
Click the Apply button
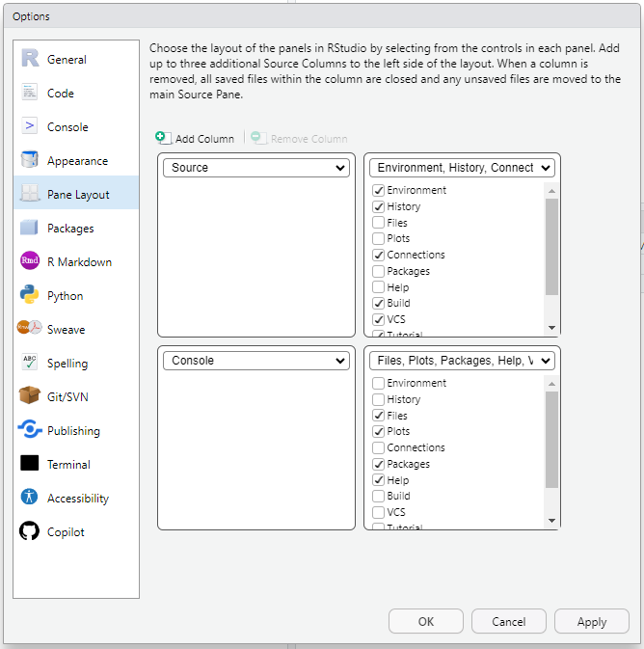tap(591, 622)
